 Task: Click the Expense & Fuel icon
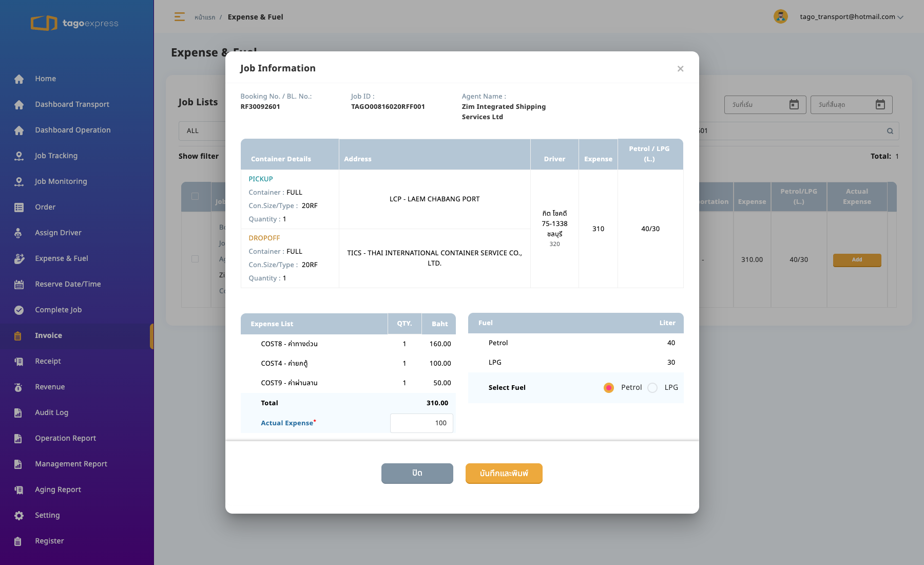(19, 259)
